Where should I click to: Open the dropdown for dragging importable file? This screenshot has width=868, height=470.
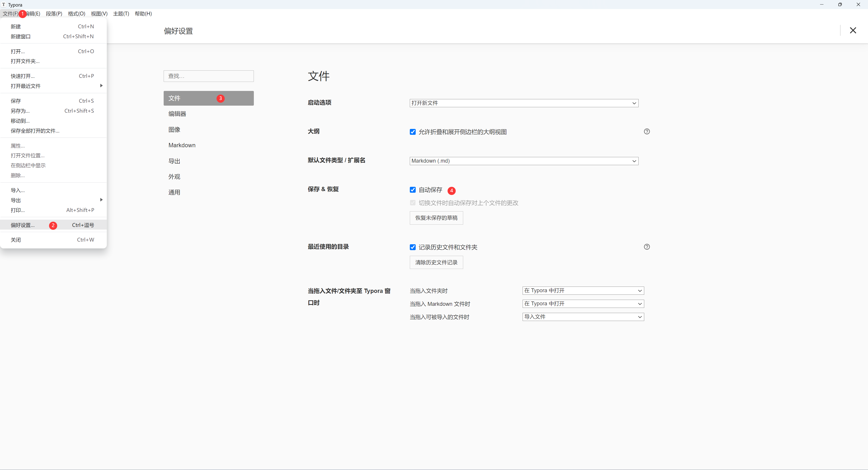583,317
